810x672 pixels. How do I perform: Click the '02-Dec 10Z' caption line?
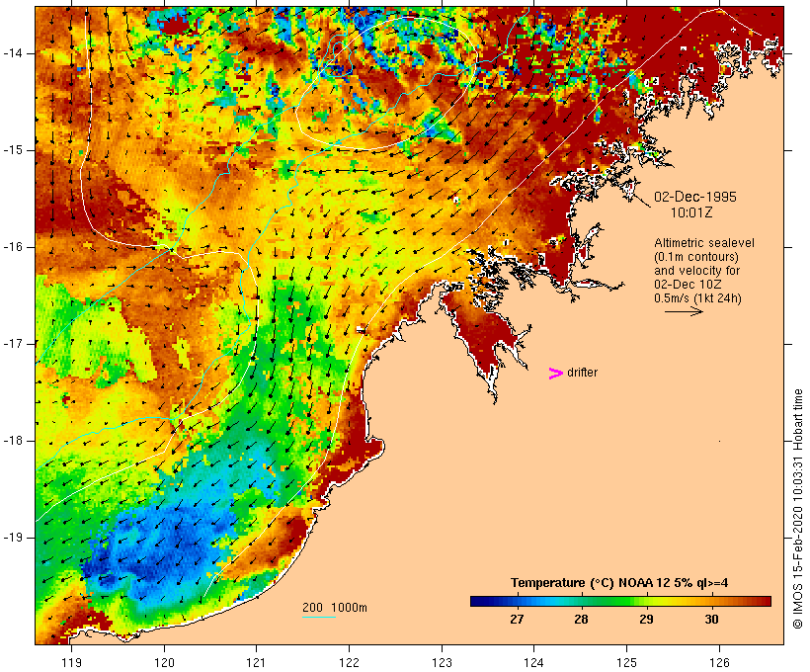coord(688,285)
